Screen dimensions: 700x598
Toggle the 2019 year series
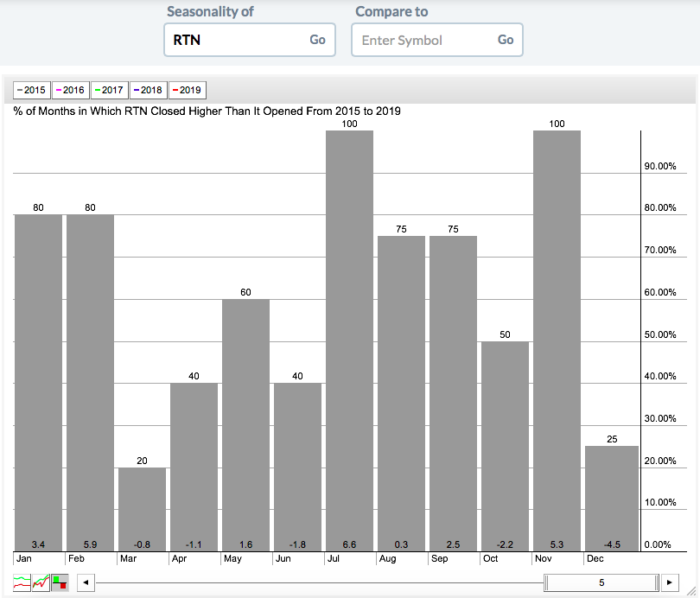click(186, 90)
